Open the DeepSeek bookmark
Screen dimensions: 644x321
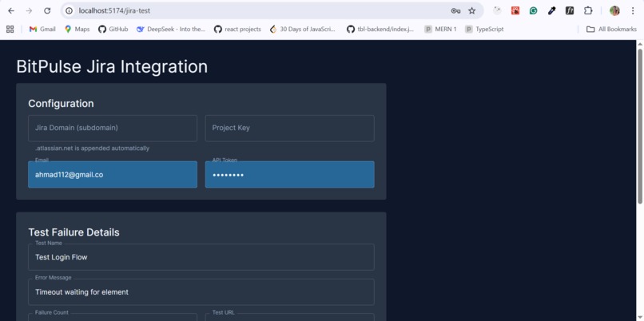[x=171, y=29]
